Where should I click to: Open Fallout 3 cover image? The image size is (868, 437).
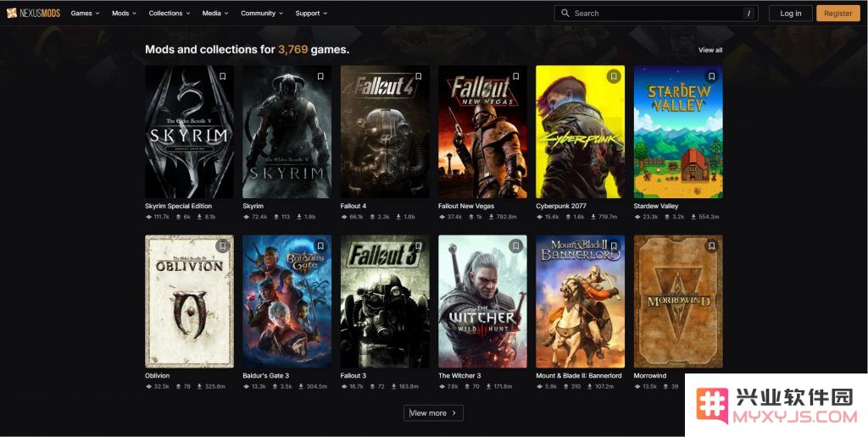point(385,301)
